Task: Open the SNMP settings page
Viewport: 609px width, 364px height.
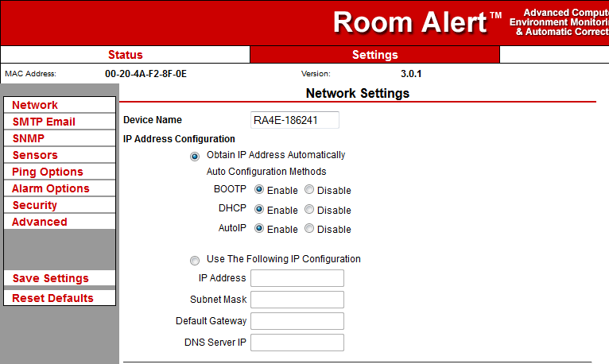Action: click(x=60, y=138)
